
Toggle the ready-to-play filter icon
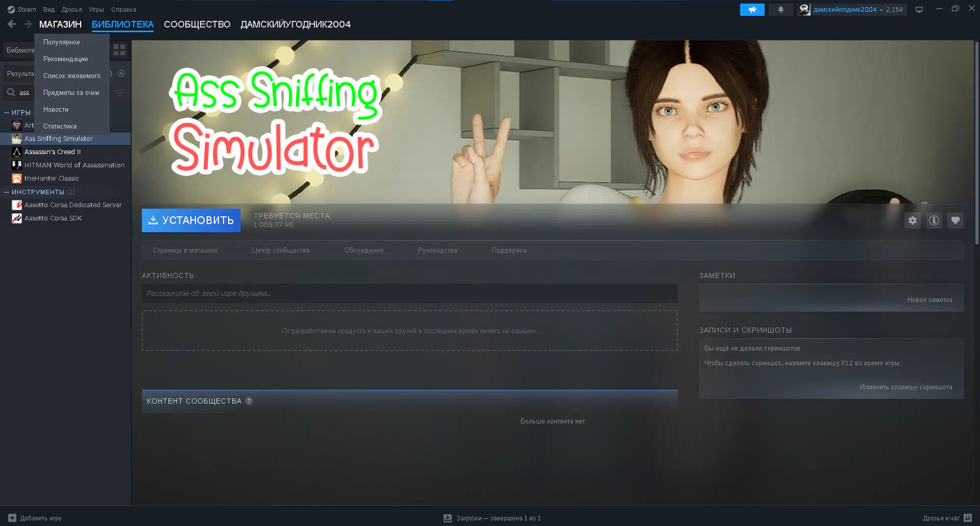[121, 73]
